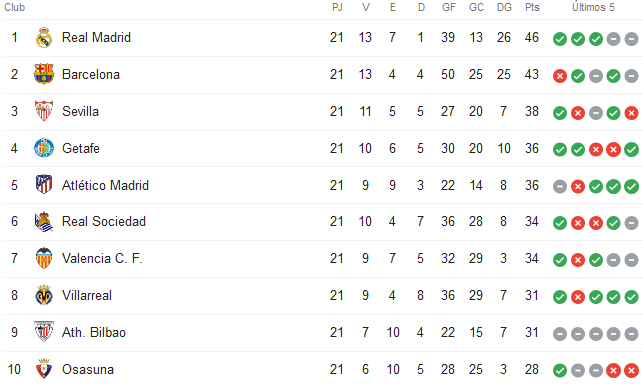Open the Osasuna team name link

[x=88, y=369]
